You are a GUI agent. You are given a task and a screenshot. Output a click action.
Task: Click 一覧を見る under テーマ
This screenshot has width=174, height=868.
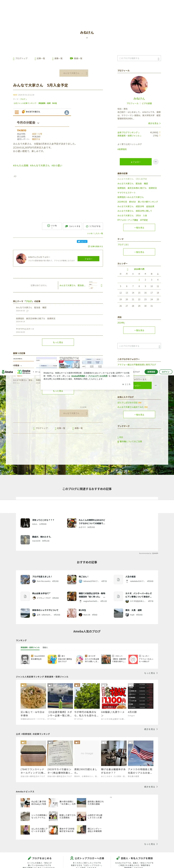click(139, 252)
